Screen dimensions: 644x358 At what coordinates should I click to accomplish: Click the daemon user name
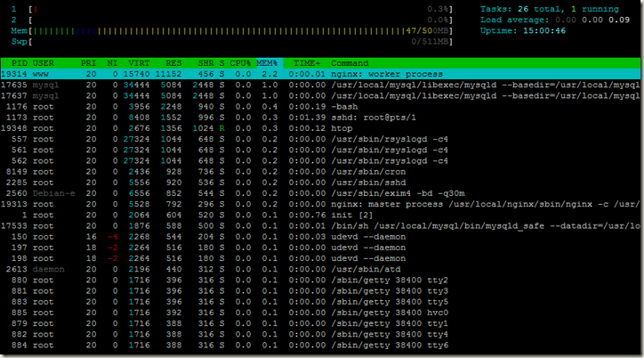[x=48, y=269]
